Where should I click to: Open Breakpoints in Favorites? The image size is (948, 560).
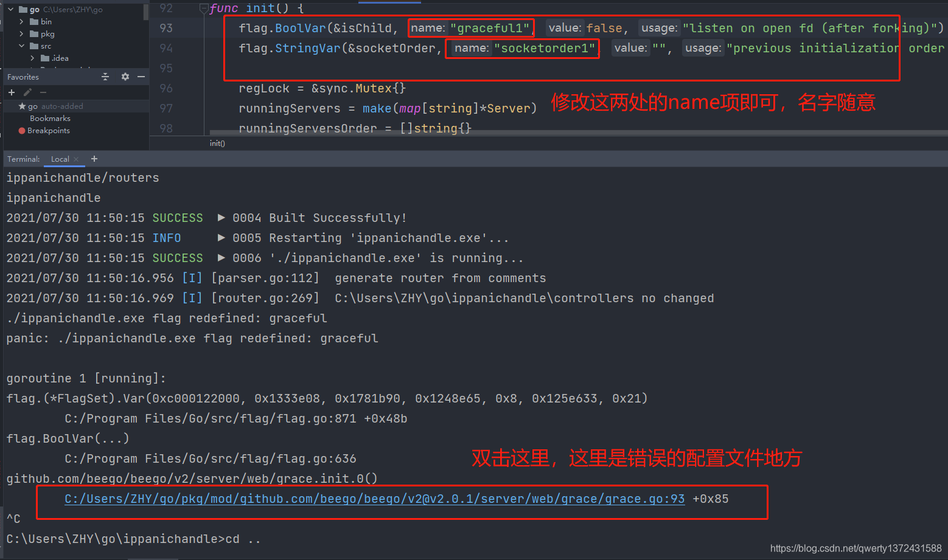pos(49,130)
